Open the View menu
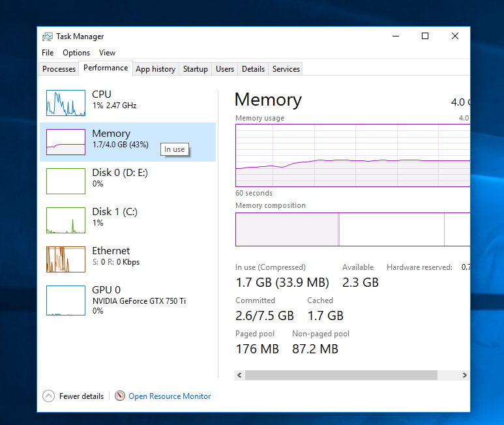 (x=107, y=53)
